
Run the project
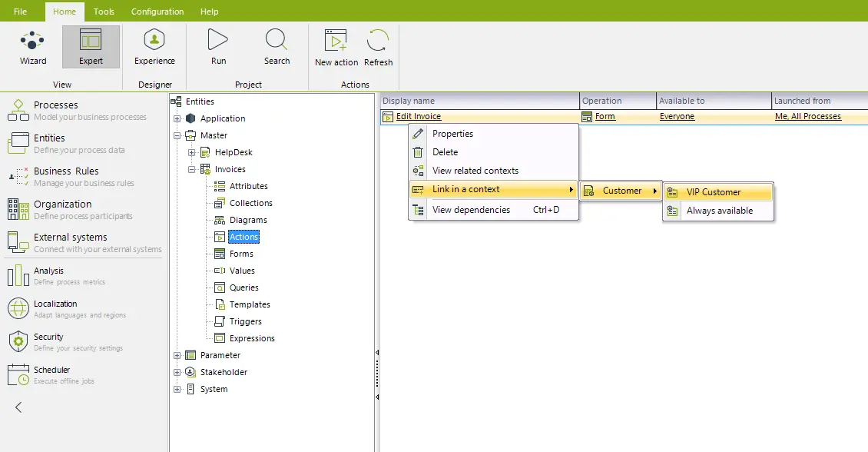pyautogui.click(x=218, y=47)
